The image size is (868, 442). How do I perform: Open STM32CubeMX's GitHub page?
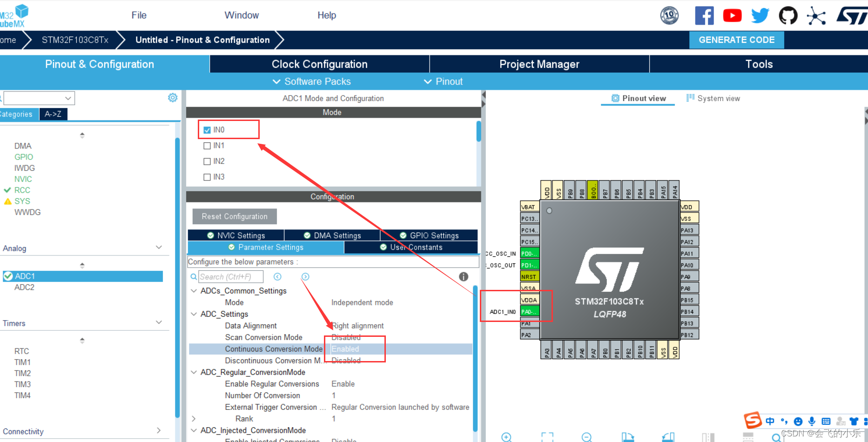coord(788,15)
